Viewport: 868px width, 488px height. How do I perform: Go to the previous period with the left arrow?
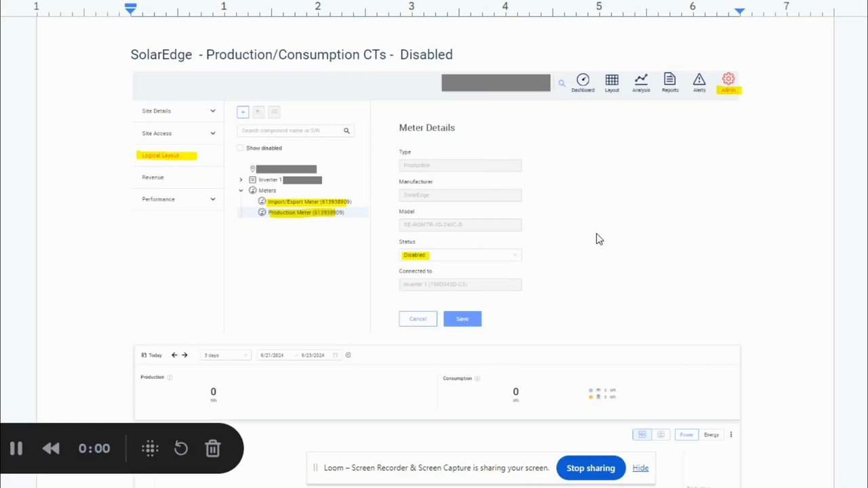(174, 355)
